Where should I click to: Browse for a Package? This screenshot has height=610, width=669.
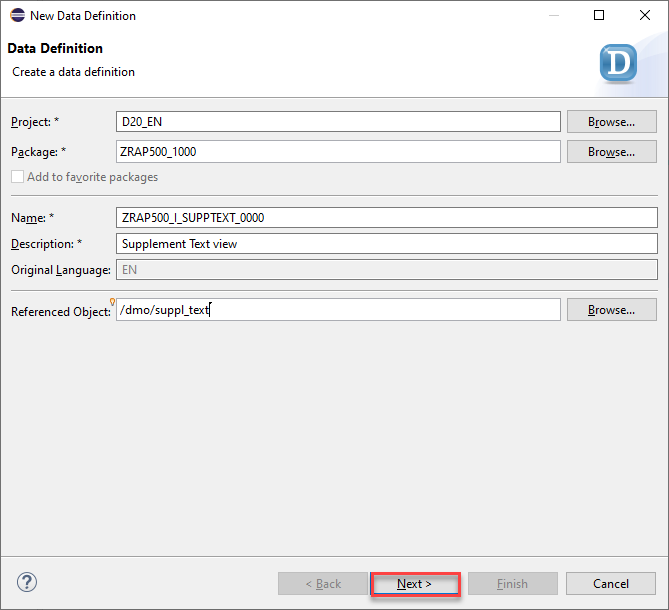point(611,152)
